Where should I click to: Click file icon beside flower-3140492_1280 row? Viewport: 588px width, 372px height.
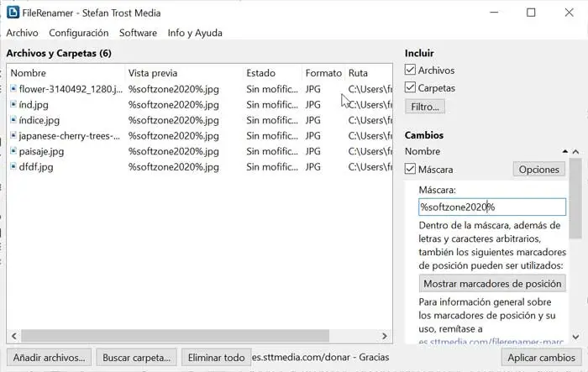13,88
